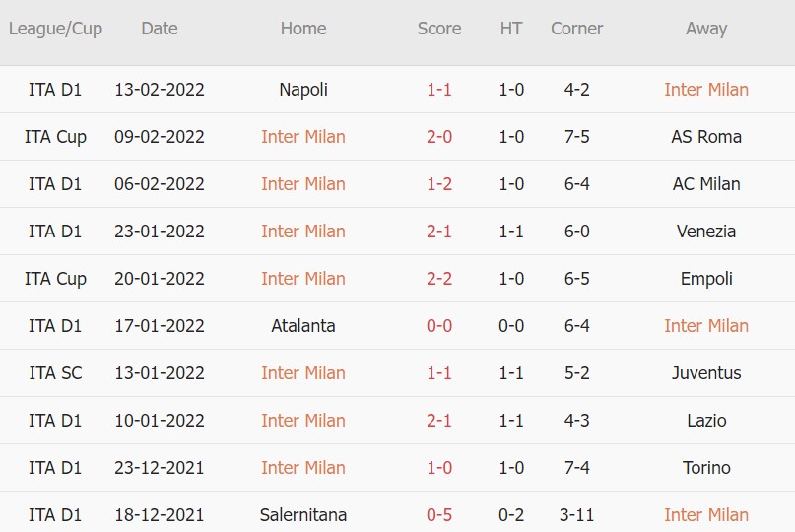
Task: Select Torino in the Away column
Action: tap(706, 468)
